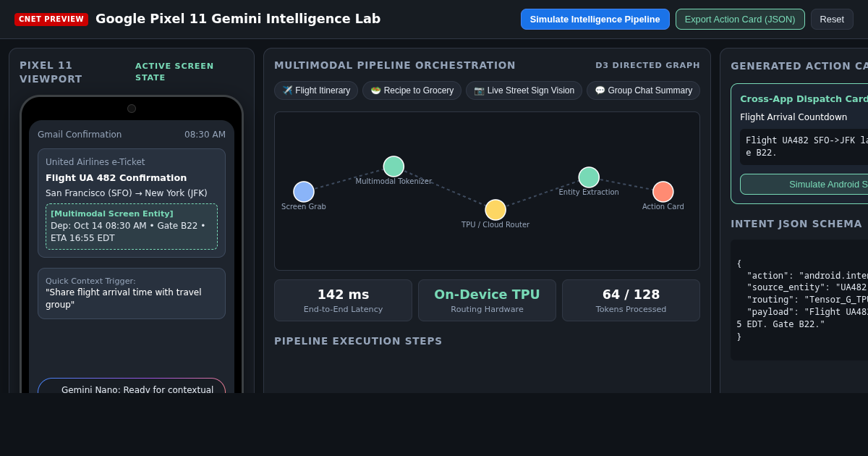
Task: Select the Multimodal Tokenizer node circle
Action: [393, 166]
